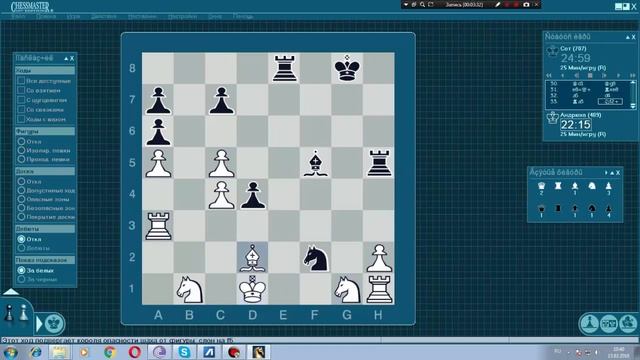Select 'Изолир. пешки' radio button
This screenshot has width=640, height=360.
coord(21,150)
